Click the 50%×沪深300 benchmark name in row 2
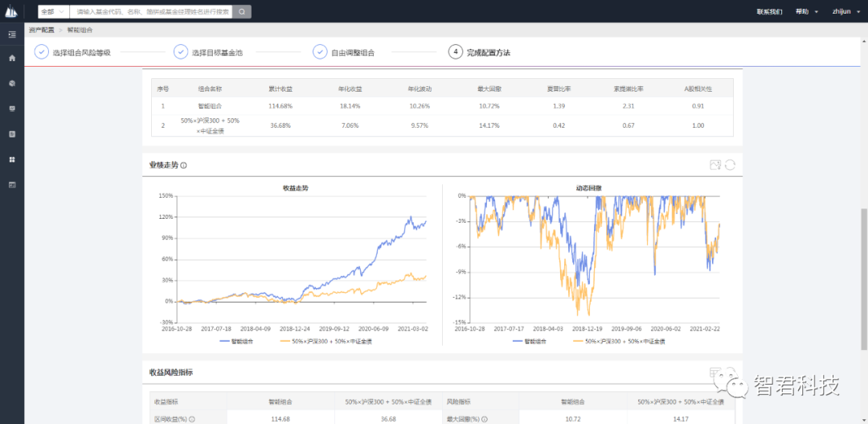Image resolution: width=868 pixels, height=424 pixels. click(210, 126)
